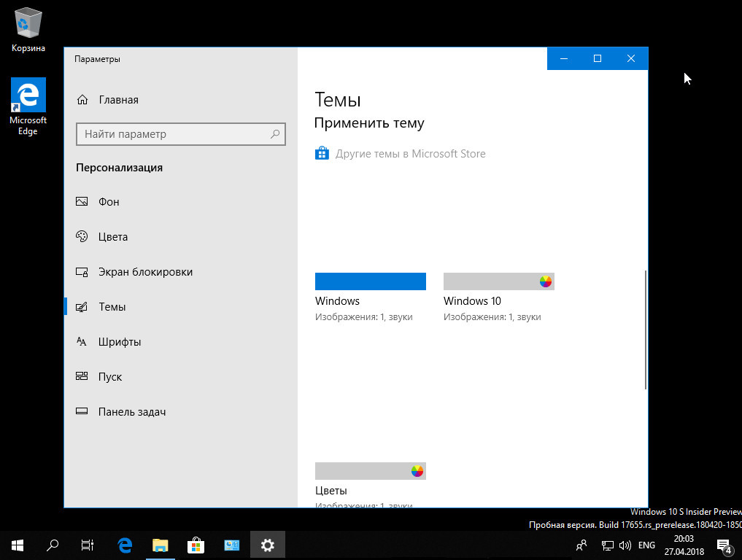Image resolution: width=742 pixels, height=560 pixels.
Task: Open the network icon in system tray
Action: [608, 545]
